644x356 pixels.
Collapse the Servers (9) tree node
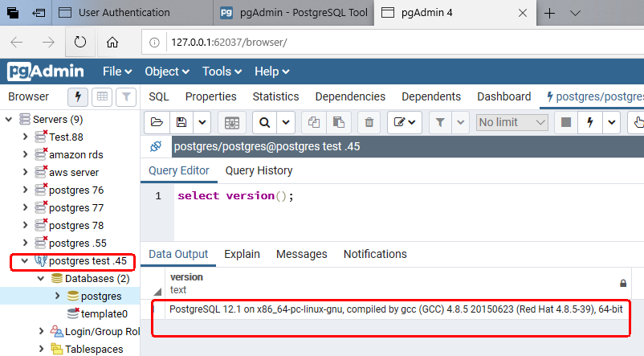click(x=9, y=120)
